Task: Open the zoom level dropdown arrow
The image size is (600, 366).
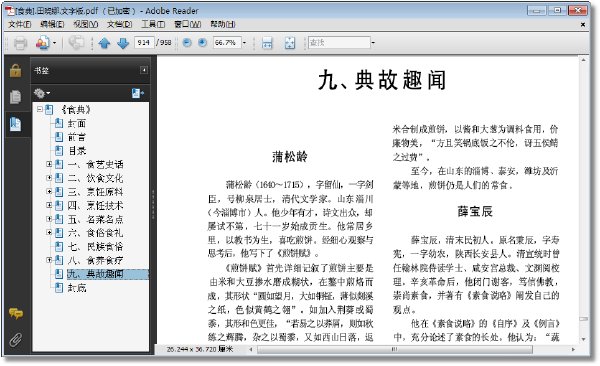Action: click(x=245, y=42)
